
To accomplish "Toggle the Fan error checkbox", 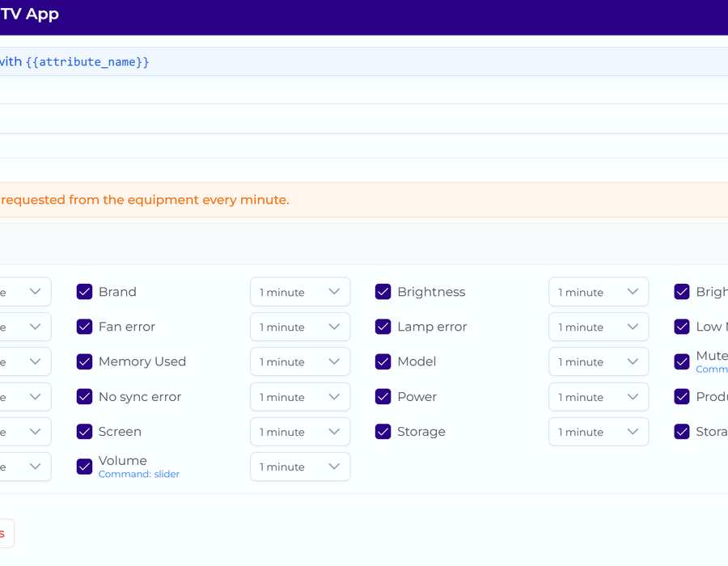I will (x=84, y=327).
